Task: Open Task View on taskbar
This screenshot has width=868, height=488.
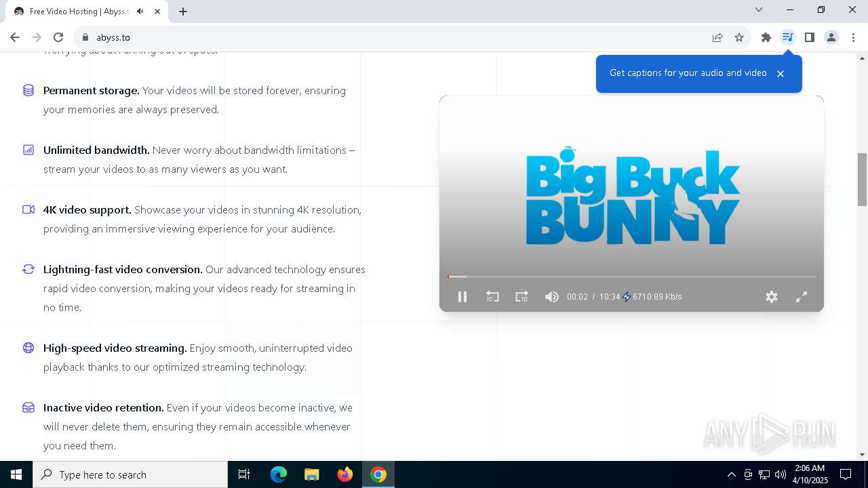Action: [x=244, y=474]
